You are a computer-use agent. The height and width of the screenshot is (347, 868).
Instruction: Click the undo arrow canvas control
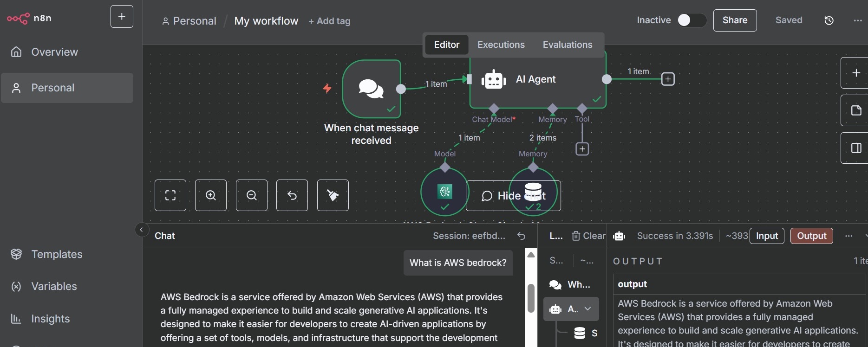292,195
